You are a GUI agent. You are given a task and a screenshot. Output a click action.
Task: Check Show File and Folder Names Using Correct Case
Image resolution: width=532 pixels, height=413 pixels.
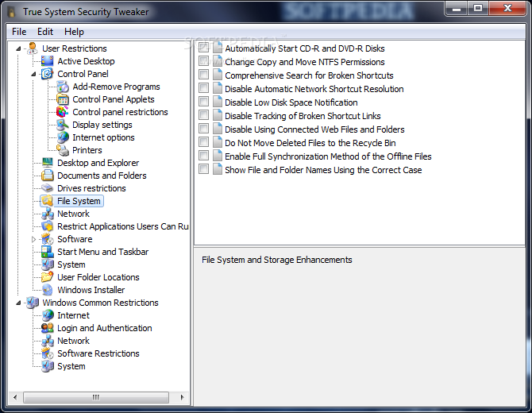[203, 169]
